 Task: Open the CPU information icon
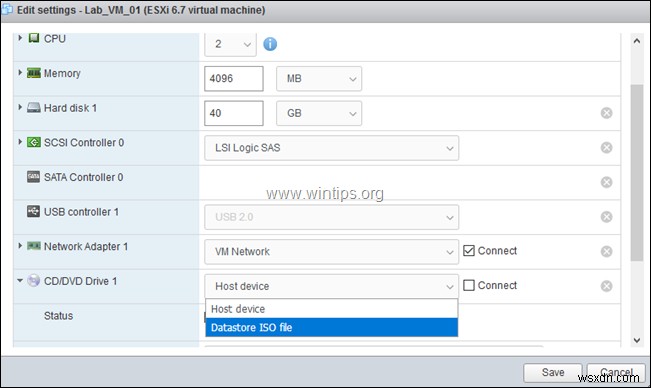pos(270,44)
